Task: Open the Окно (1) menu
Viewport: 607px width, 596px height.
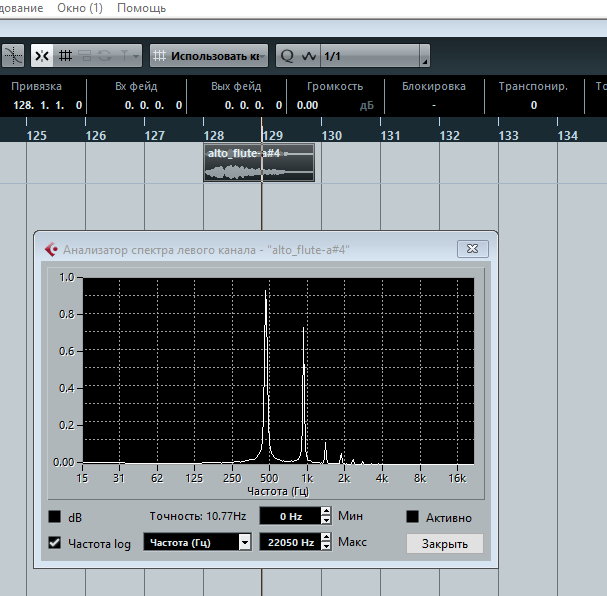Action: pos(80,8)
